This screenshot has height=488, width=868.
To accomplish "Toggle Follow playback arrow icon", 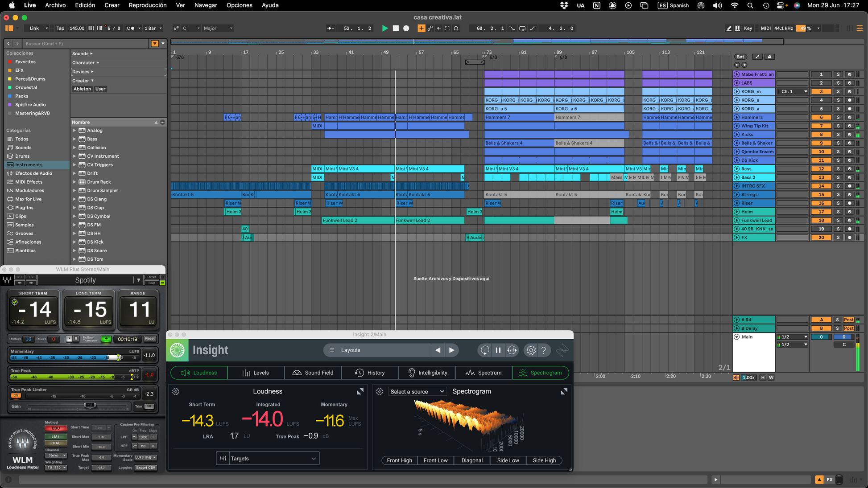I will [331, 28].
